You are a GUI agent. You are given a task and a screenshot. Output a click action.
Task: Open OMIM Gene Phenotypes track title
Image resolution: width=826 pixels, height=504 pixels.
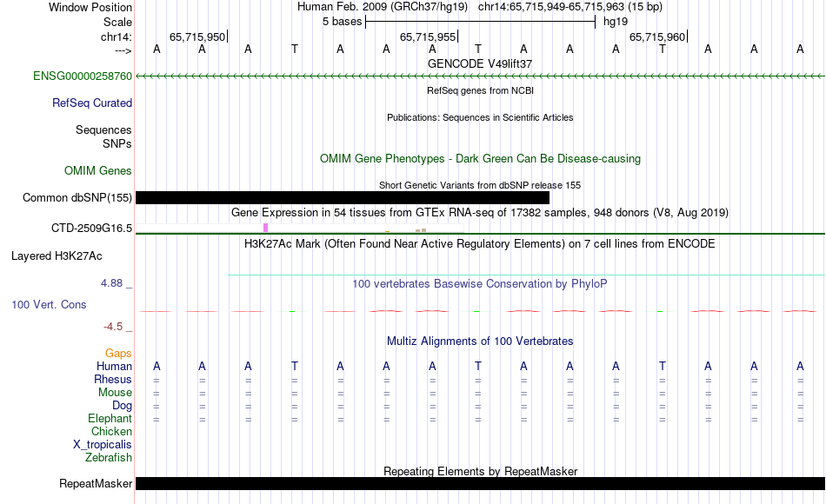tap(480, 158)
